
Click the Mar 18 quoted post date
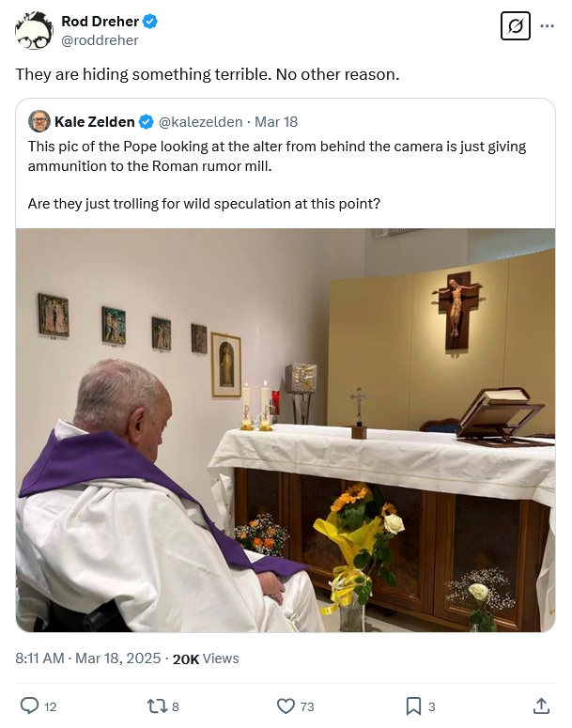(275, 121)
